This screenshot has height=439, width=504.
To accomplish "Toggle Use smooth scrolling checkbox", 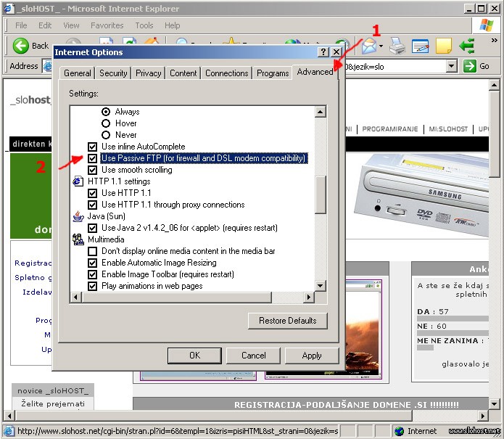I will pos(93,170).
